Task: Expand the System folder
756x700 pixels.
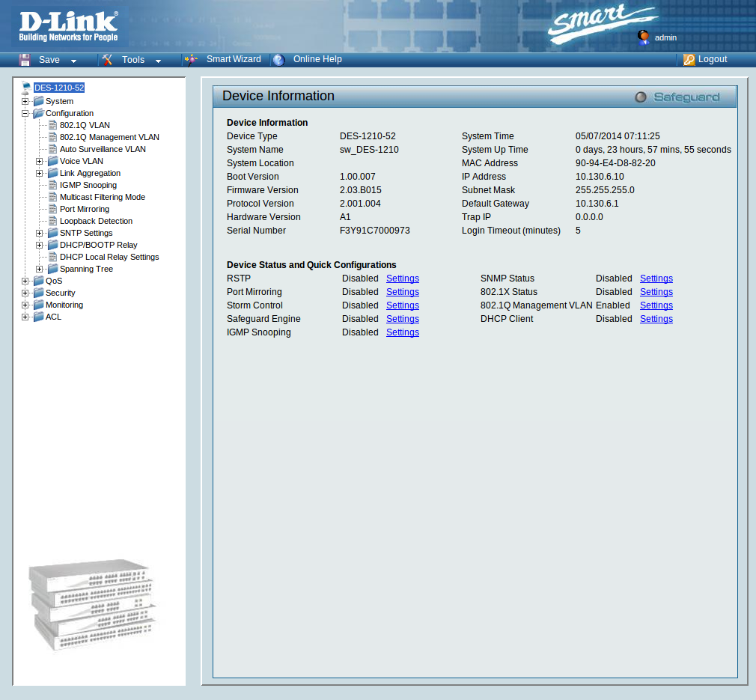Action: pos(25,101)
